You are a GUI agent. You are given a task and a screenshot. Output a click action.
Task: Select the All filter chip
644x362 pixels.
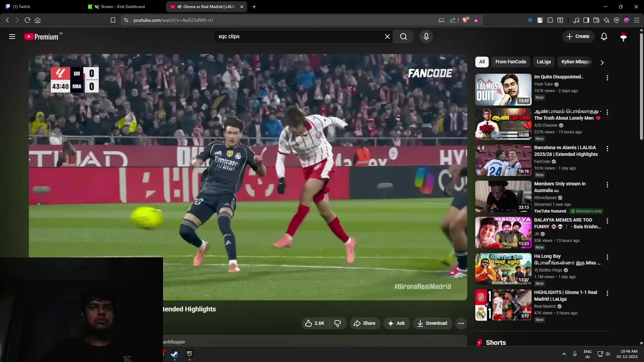(482, 62)
